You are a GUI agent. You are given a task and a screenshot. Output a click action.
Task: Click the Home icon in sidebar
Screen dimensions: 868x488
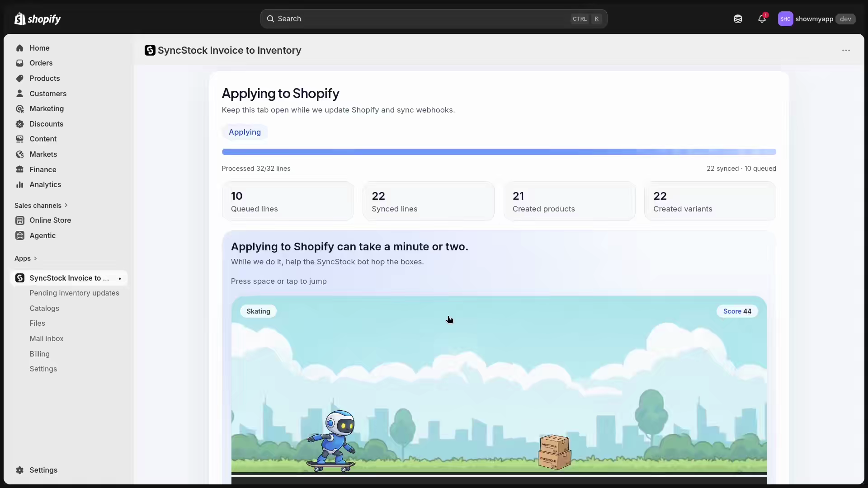pyautogui.click(x=20, y=48)
